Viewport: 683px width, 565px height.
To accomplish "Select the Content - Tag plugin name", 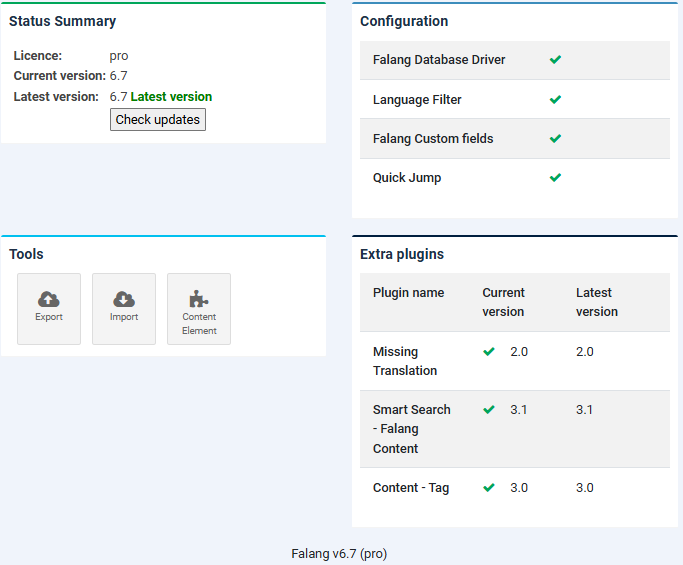I will tap(411, 488).
